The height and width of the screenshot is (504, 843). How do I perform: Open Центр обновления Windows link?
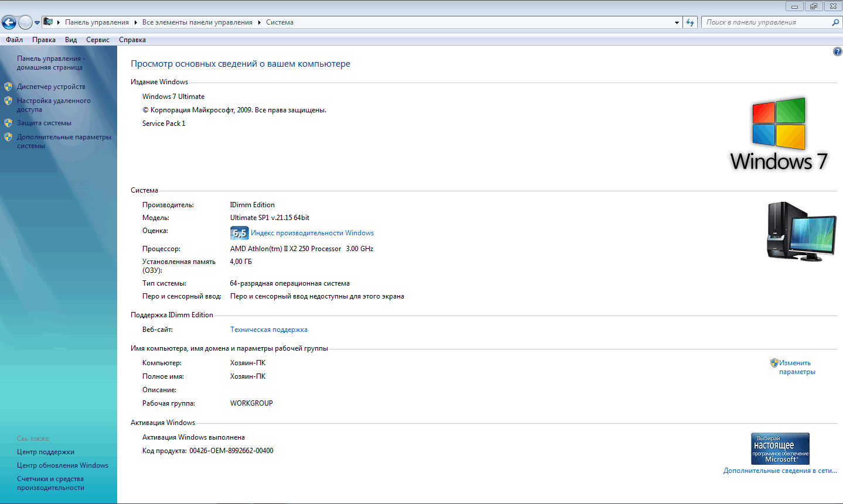click(63, 465)
